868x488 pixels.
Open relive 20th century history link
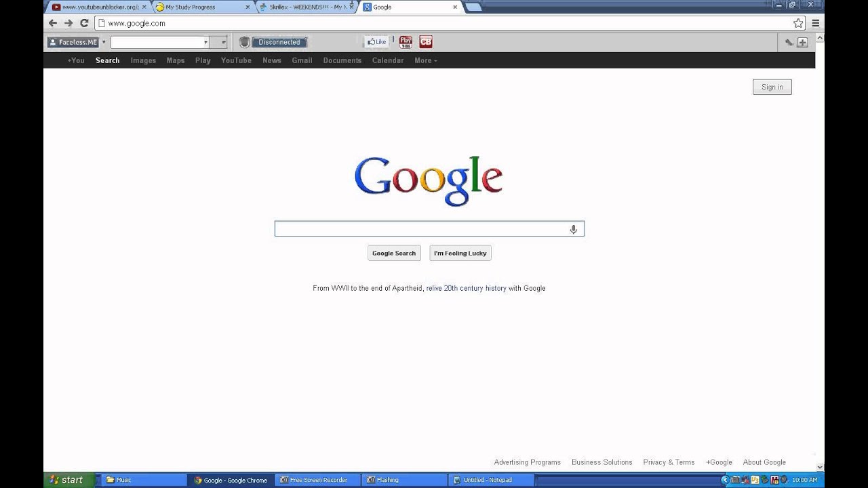467,288
